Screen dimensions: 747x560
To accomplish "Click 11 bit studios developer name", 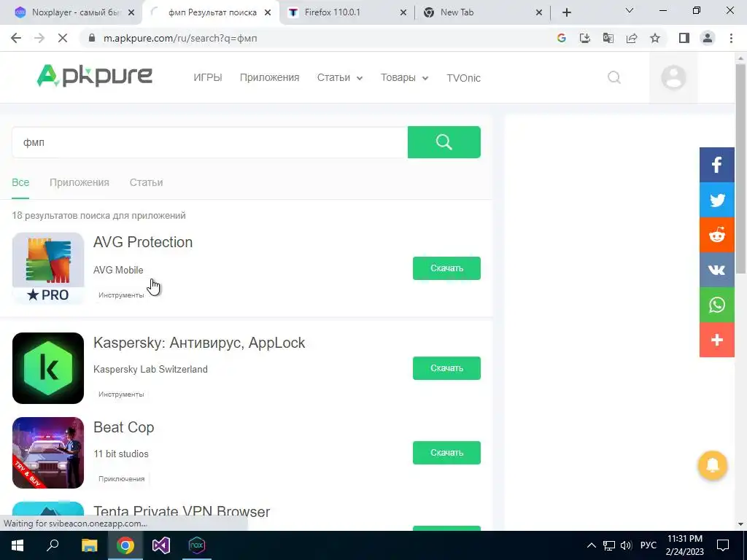I will [121, 454].
